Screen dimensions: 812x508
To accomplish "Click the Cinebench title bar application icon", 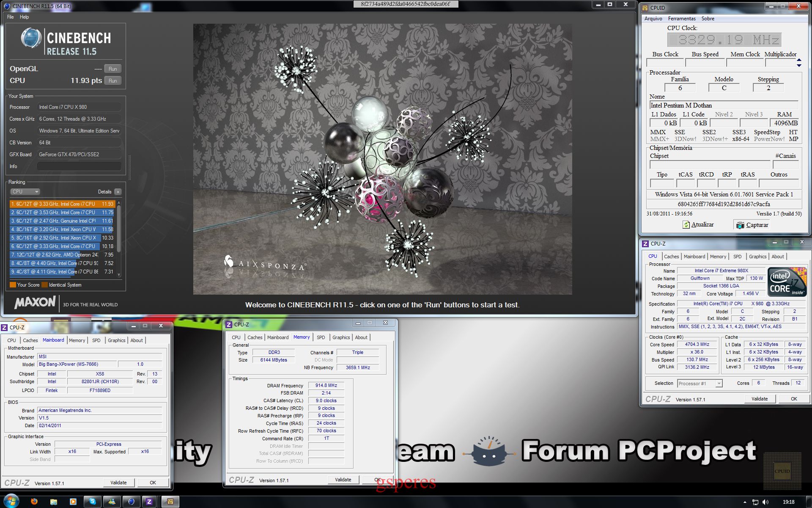I will 7,6.
